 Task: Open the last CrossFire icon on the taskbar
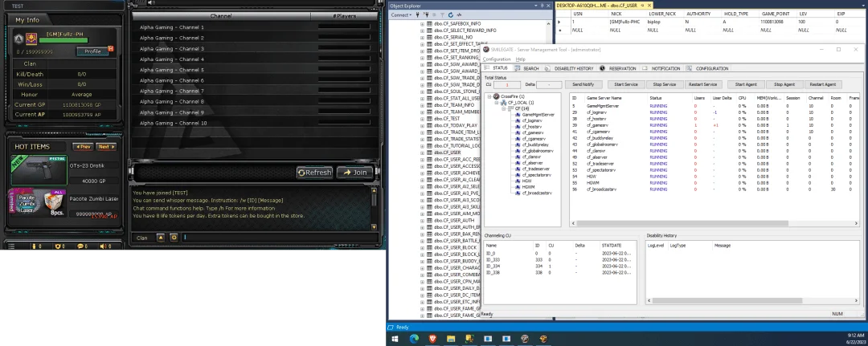(x=543, y=338)
